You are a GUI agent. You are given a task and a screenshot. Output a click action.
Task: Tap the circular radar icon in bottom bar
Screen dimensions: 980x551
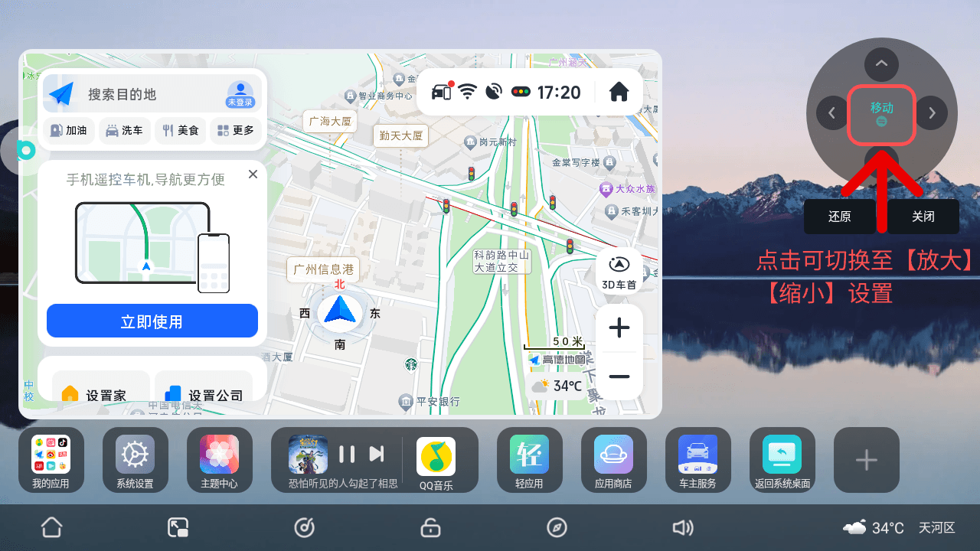click(x=304, y=527)
